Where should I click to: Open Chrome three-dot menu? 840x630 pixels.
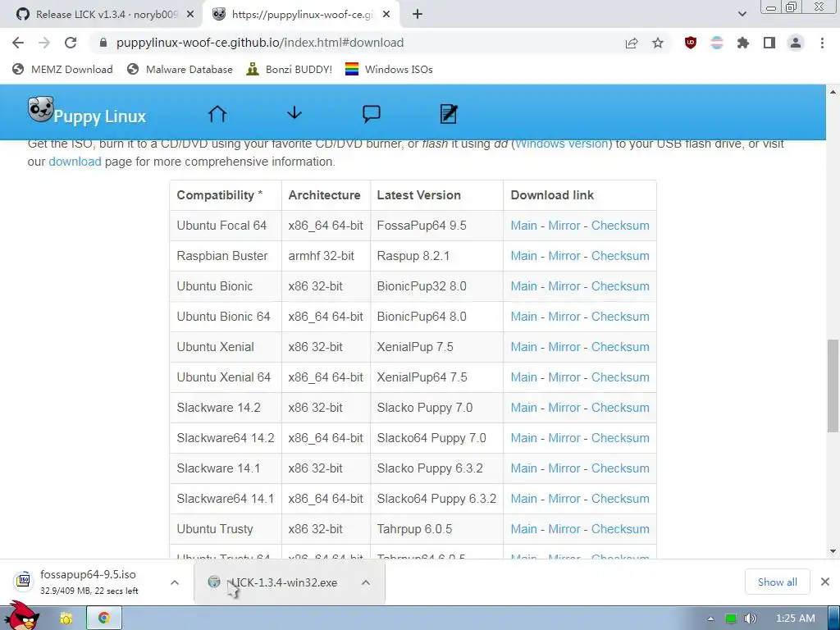pyautogui.click(x=822, y=43)
